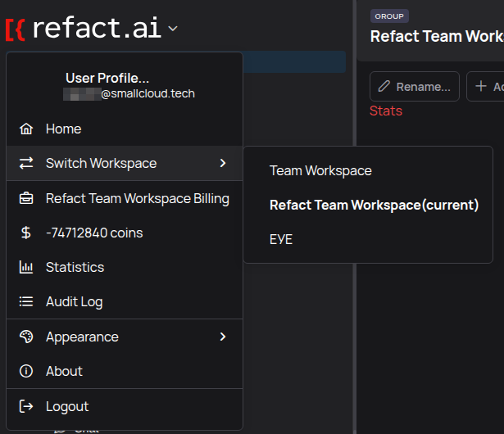Choose Logout from the menu
Viewport: 504px width, 434px height.
[x=125, y=406]
